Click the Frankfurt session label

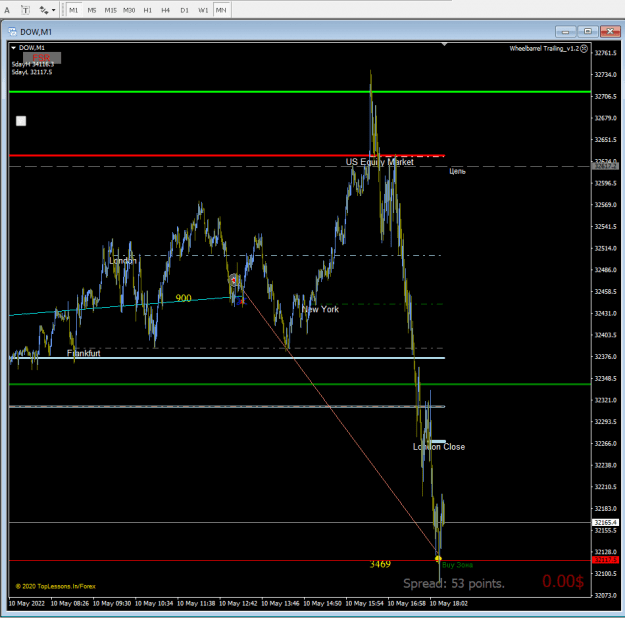pyautogui.click(x=84, y=353)
